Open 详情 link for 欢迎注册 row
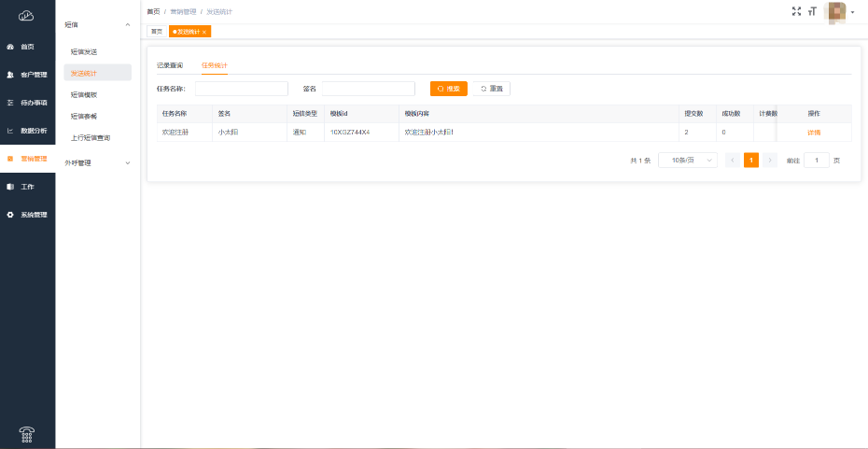The image size is (868, 449). point(814,133)
